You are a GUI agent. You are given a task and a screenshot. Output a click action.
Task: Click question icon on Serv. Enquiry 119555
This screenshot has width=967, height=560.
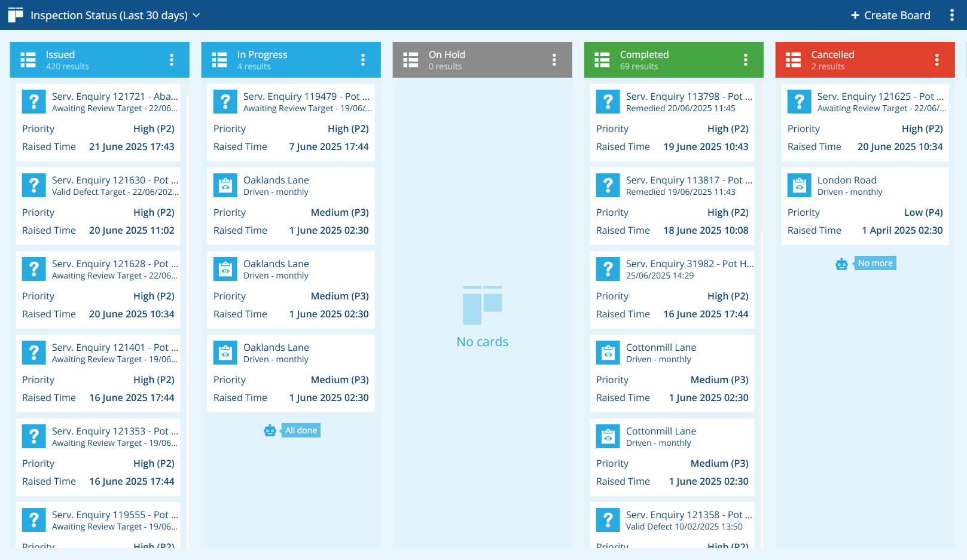pos(34,520)
